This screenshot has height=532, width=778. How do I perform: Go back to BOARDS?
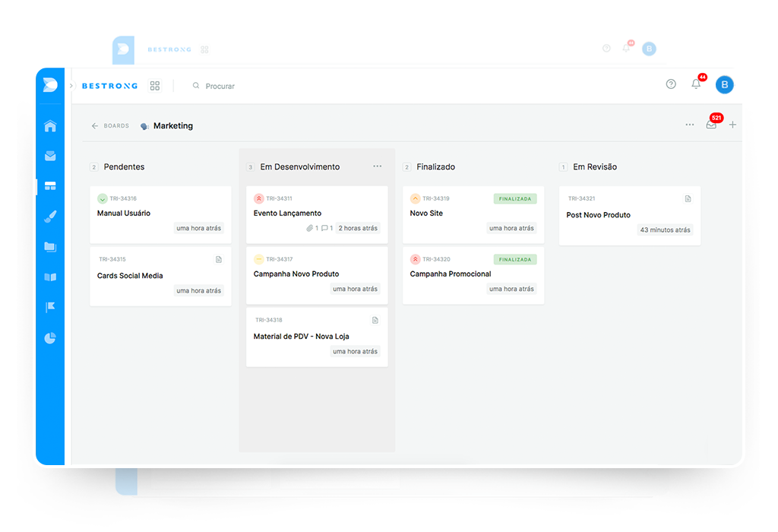coord(110,126)
